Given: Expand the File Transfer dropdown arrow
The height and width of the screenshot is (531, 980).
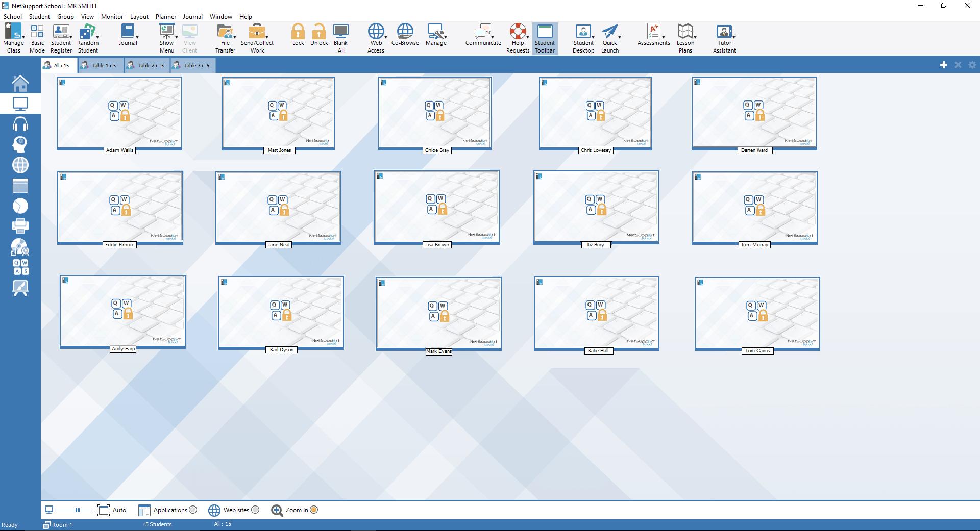Looking at the screenshot, I should tap(235, 37).
